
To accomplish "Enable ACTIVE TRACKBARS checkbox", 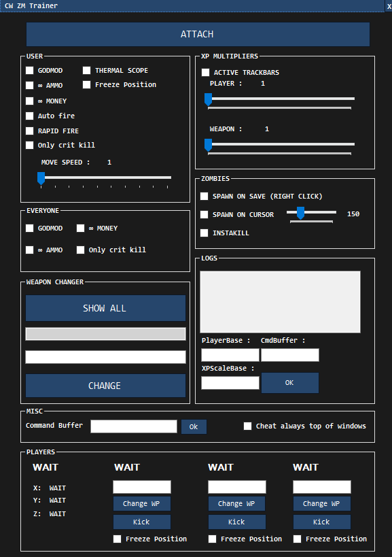I will tap(205, 73).
